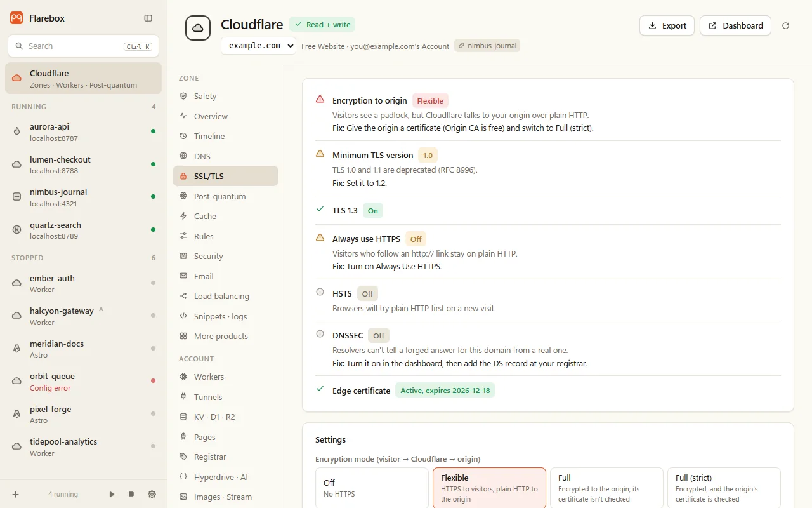This screenshot has width=812, height=508.
Task: Click the Flexible status badge
Action: [430, 100]
